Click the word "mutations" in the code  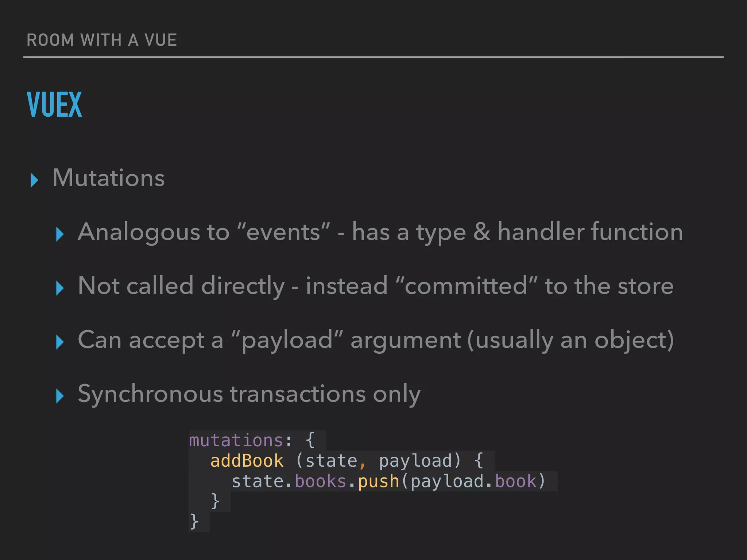236,440
